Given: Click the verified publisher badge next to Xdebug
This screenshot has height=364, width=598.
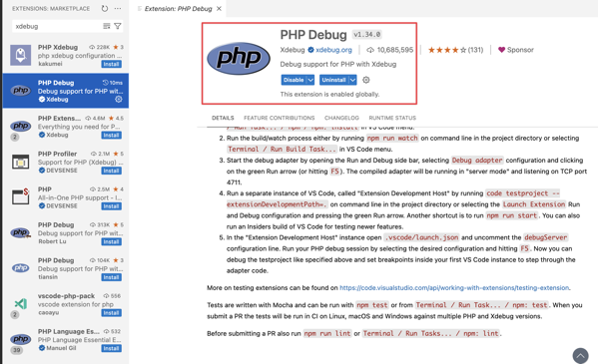Looking at the screenshot, I should click(310, 50).
